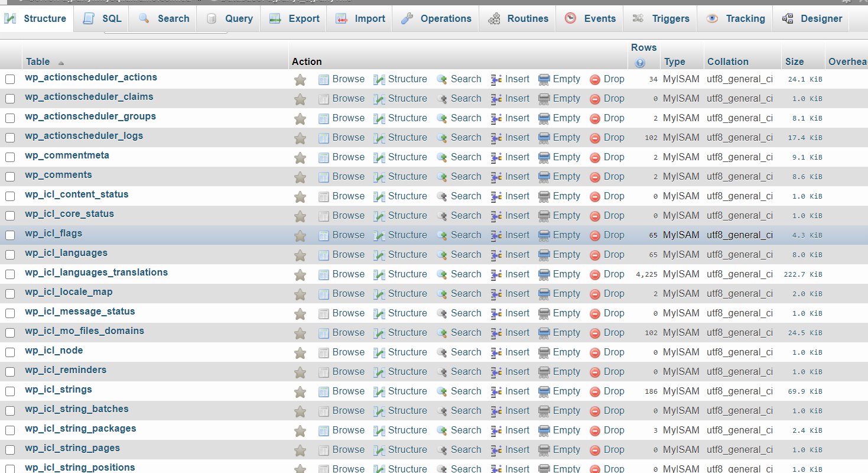Click Drop icon in wp_icl_flags row
The image size is (868, 473).
click(595, 236)
